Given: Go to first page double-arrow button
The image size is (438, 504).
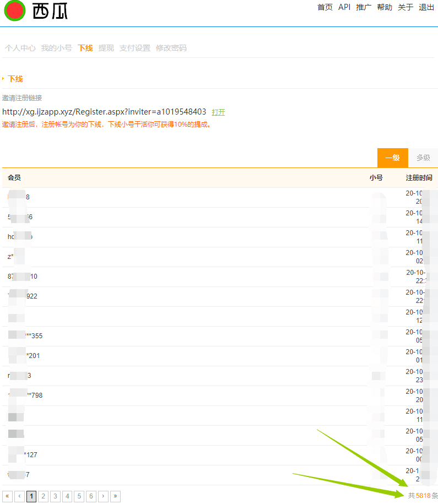Looking at the screenshot, I should (7, 496).
